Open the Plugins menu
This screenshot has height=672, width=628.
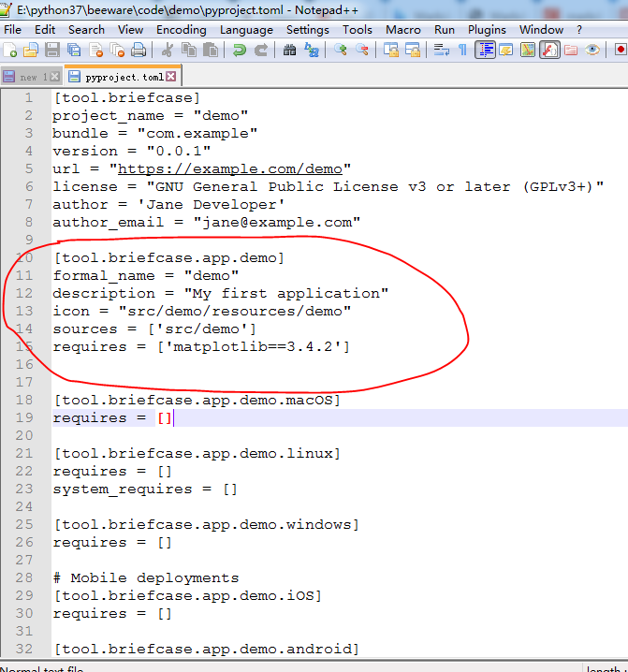pyautogui.click(x=487, y=30)
